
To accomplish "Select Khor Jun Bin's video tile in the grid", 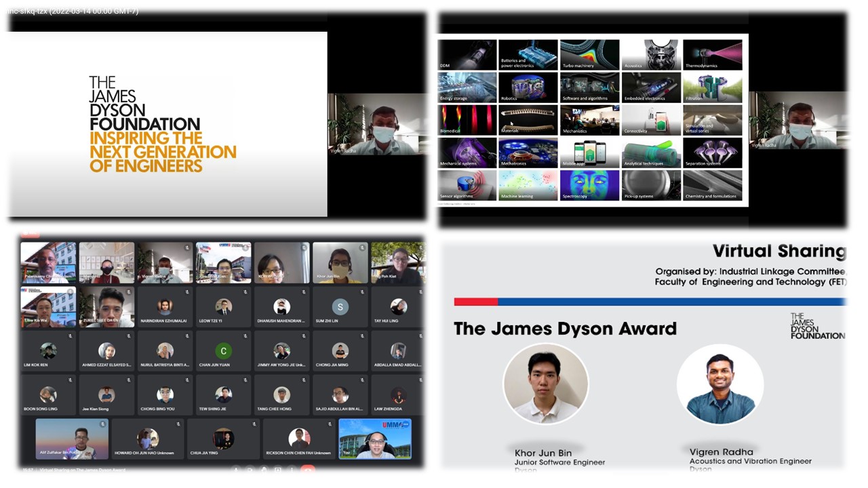I will [x=340, y=263].
